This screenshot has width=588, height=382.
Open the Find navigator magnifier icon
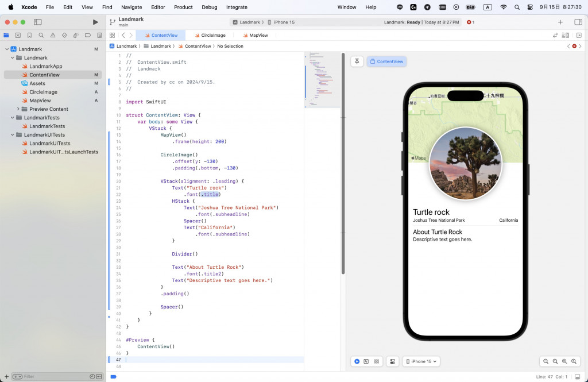pyautogui.click(x=41, y=35)
